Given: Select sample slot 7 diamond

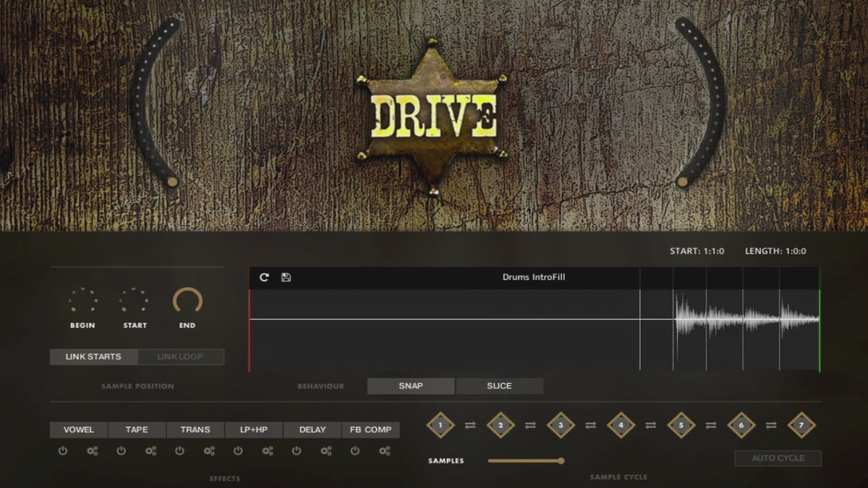Looking at the screenshot, I should point(801,425).
